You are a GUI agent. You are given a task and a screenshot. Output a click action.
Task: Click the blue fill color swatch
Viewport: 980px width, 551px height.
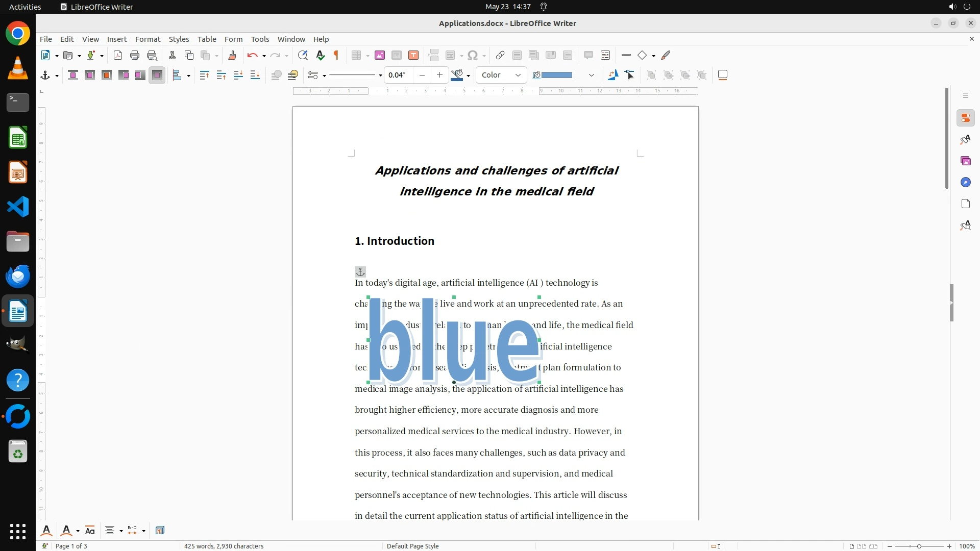click(556, 75)
